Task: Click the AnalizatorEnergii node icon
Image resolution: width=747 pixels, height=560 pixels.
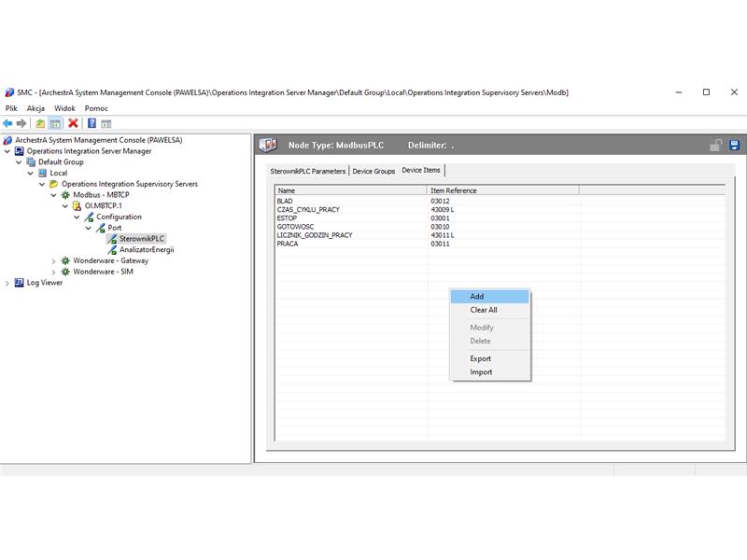Action: point(112,250)
